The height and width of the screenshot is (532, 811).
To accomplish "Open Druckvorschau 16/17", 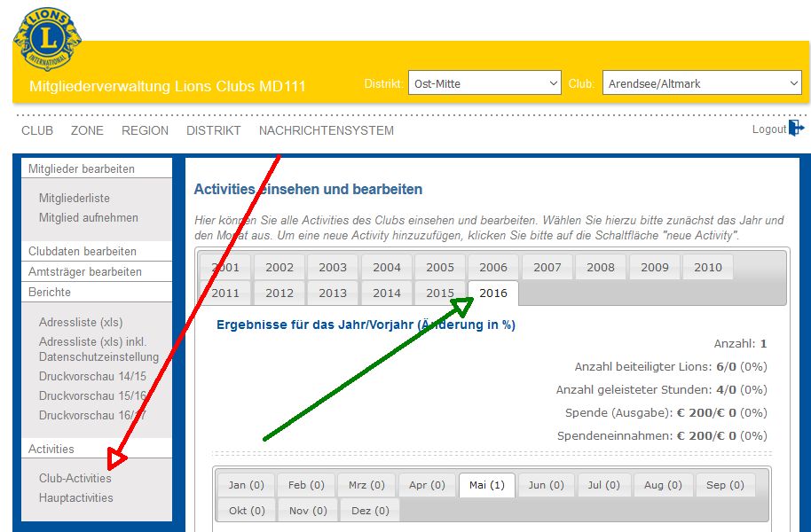I will [x=92, y=416].
